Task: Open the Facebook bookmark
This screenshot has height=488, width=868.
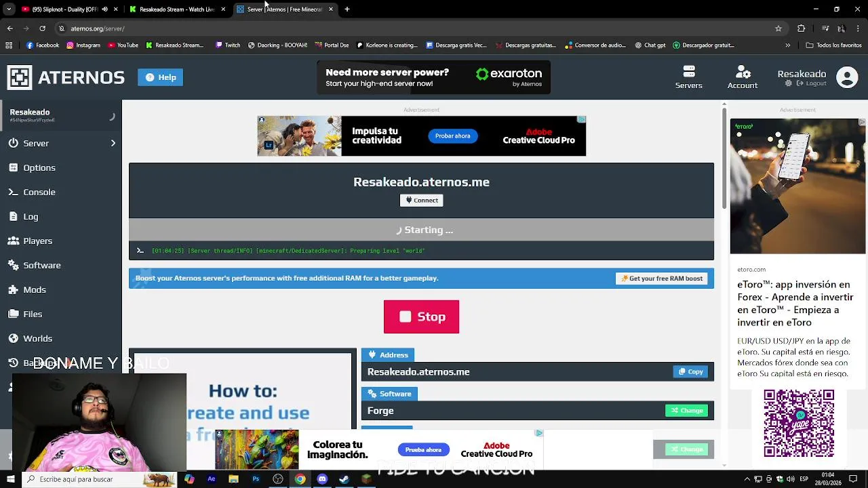Action: (42, 45)
